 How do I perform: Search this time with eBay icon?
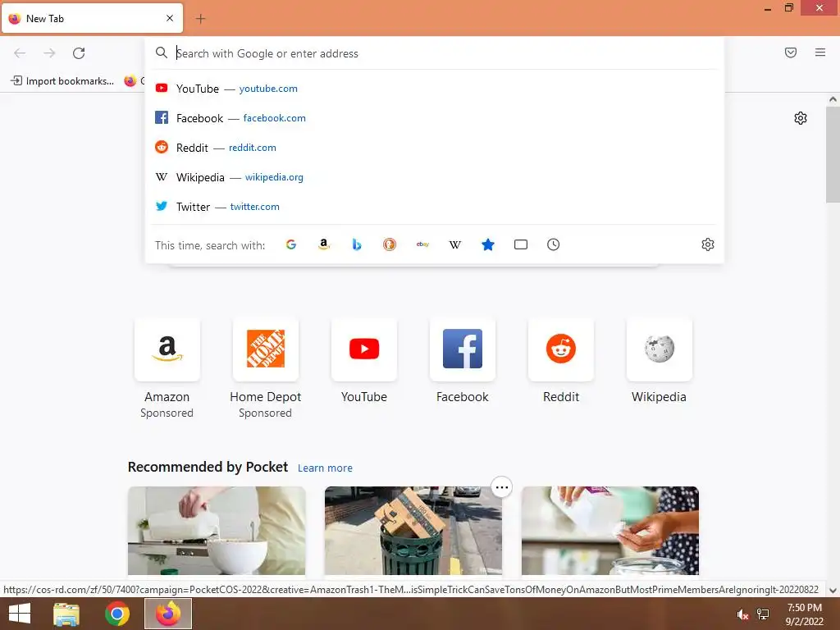click(422, 244)
